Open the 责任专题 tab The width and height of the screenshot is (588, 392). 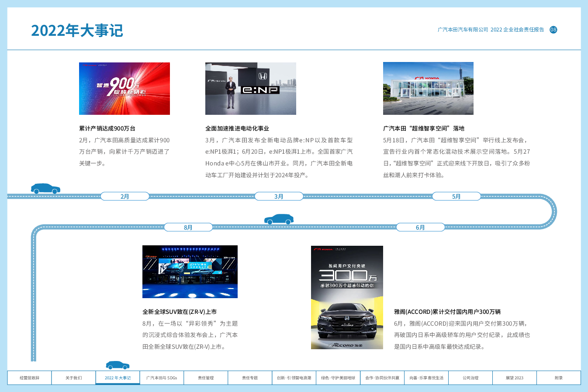click(250, 378)
